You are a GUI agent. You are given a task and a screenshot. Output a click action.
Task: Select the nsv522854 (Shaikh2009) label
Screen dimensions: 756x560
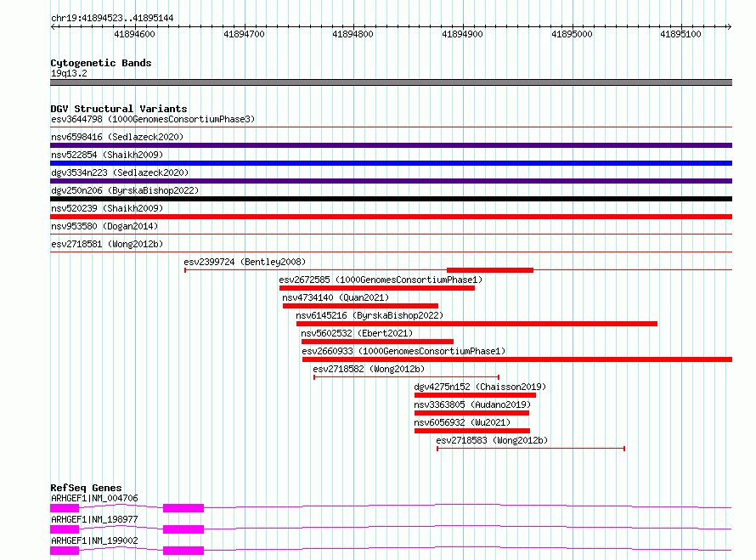pyautogui.click(x=107, y=155)
